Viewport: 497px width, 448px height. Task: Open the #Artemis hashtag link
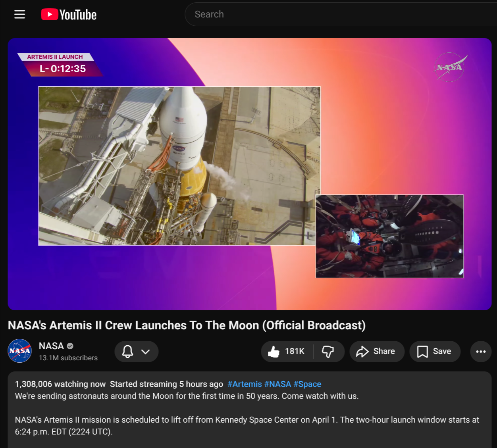[245, 384]
